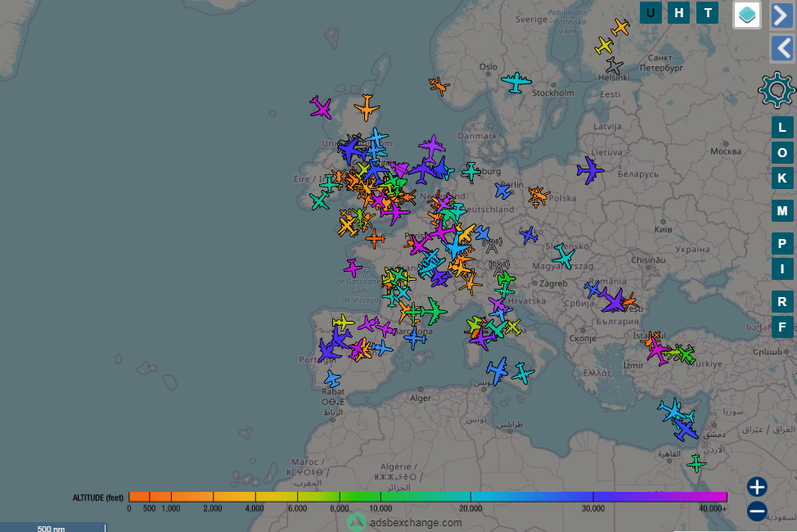Toggle the T button in the top bar
The width and height of the screenshot is (797, 532).
pos(708,13)
